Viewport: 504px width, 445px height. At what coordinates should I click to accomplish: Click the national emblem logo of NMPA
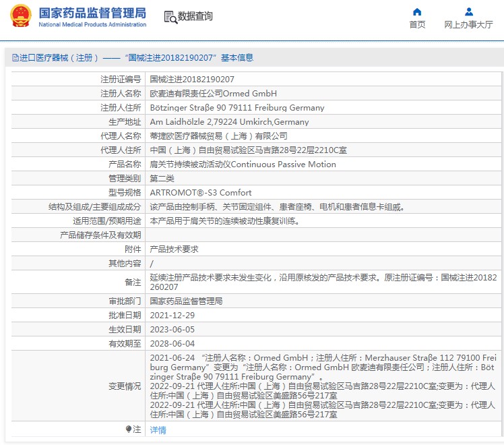click(x=21, y=16)
